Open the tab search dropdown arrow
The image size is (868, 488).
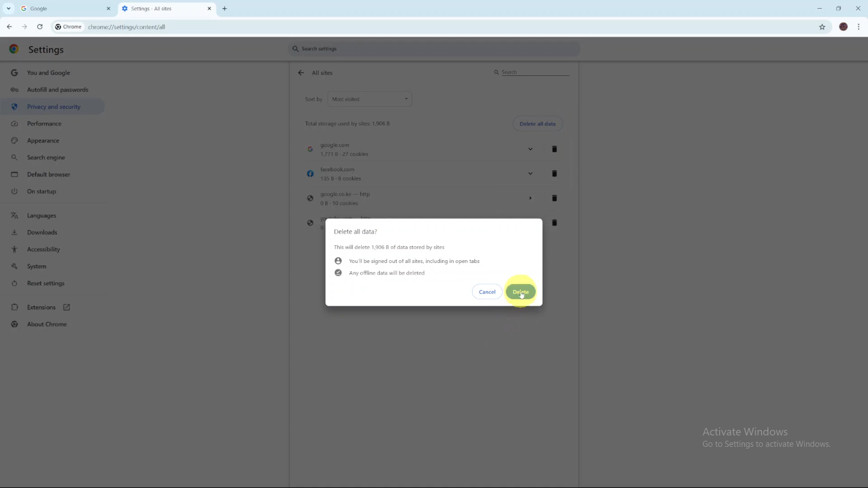click(x=9, y=9)
